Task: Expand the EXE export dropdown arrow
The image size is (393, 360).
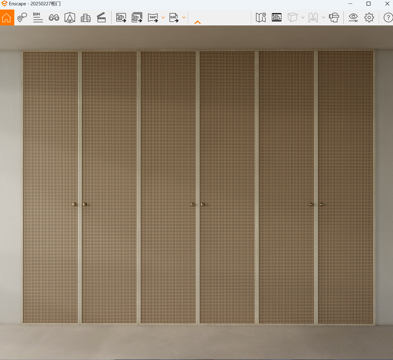Action: point(184,17)
